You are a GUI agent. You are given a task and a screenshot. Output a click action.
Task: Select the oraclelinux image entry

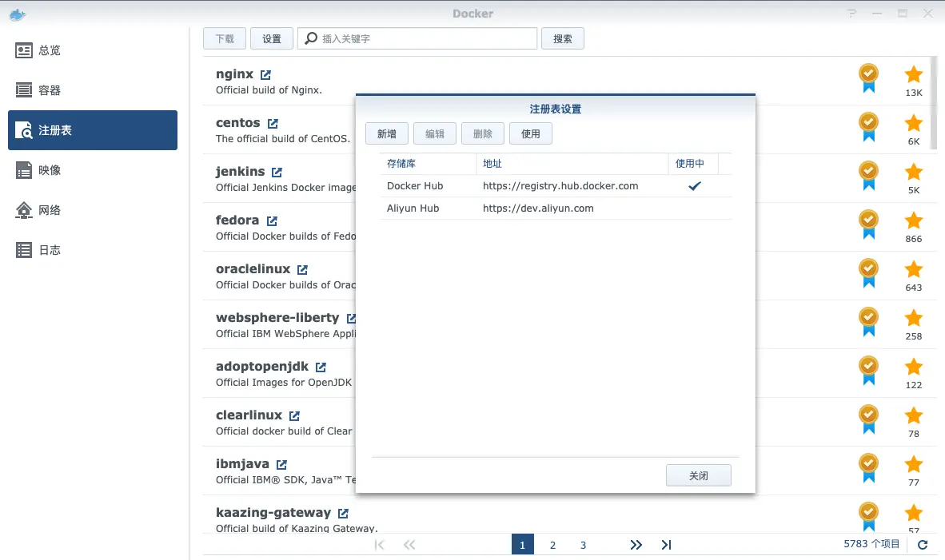tap(567, 276)
